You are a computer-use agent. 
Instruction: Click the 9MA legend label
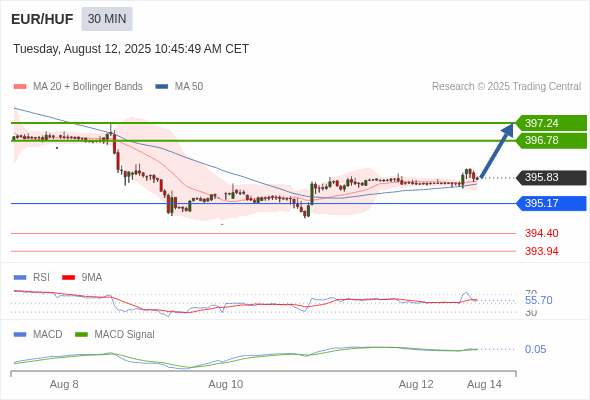92,277
